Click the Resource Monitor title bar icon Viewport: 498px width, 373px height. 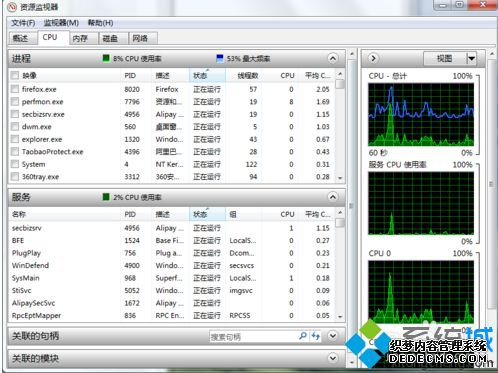point(12,7)
